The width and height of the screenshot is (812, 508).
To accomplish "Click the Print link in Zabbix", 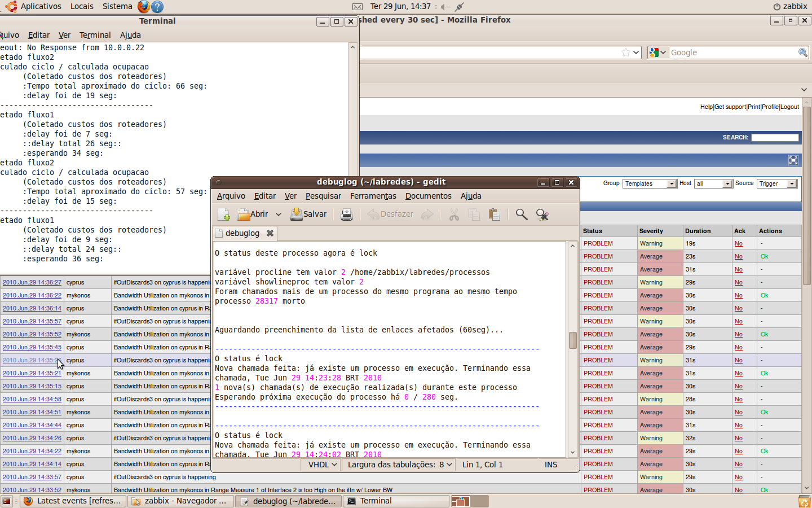I will [x=754, y=107].
